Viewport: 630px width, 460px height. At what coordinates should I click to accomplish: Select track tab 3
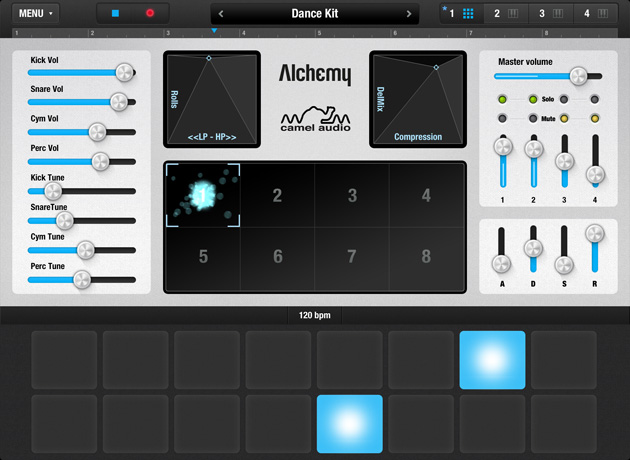click(551, 14)
